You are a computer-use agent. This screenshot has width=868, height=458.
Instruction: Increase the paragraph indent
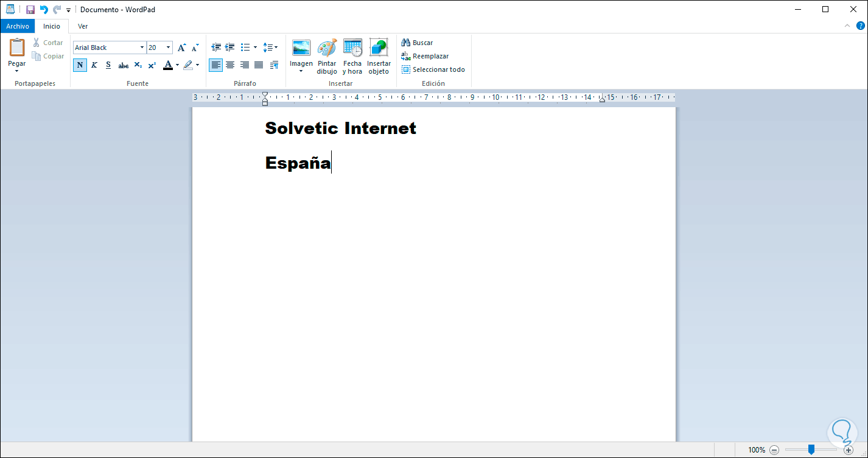230,47
